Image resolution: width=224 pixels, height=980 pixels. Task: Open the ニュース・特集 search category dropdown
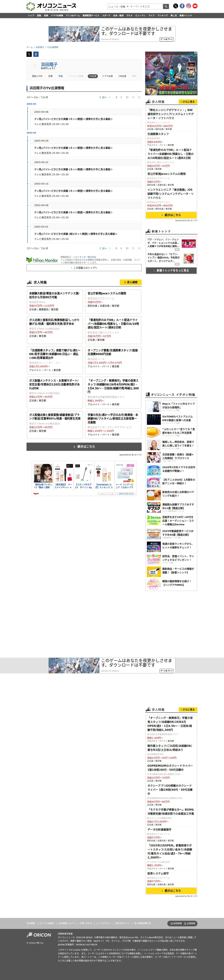(118, 6)
